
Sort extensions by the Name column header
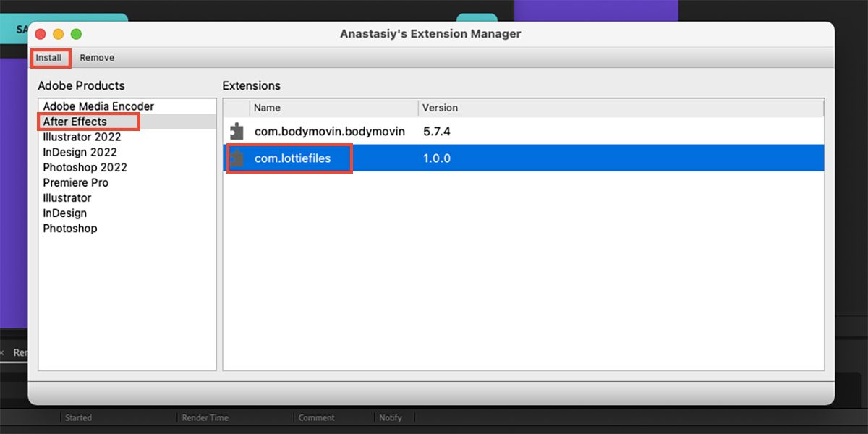tap(334, 108)
